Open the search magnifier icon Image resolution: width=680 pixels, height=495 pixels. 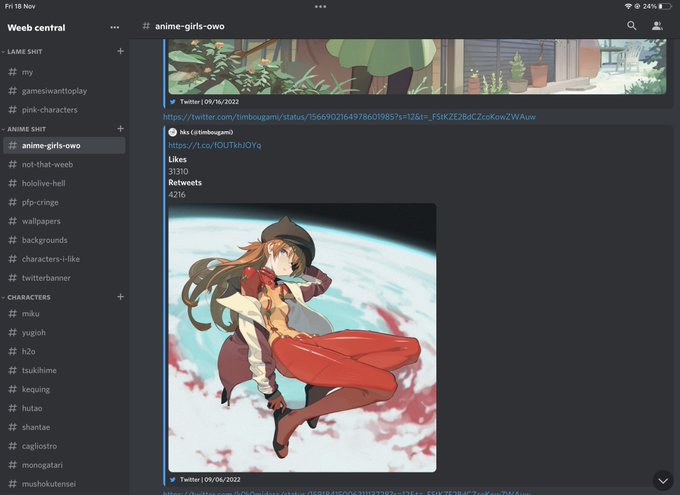point(631,26)
